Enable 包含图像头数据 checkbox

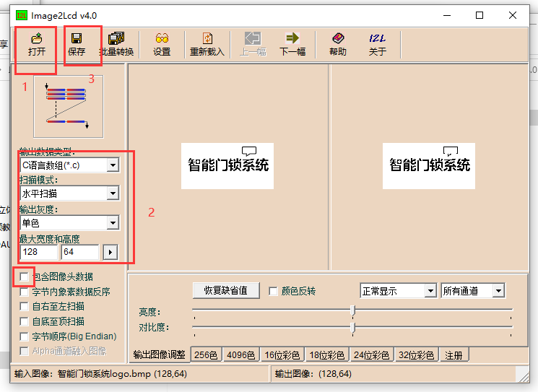click(24, 276)
